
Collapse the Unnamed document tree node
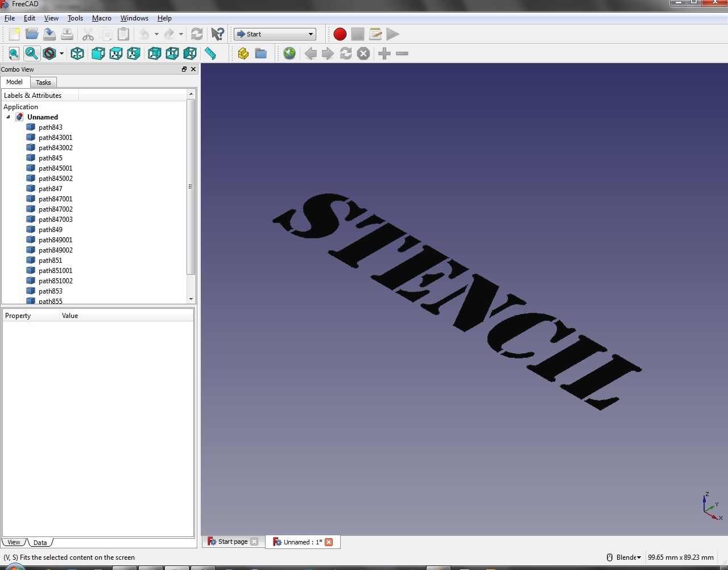(8, 117)
